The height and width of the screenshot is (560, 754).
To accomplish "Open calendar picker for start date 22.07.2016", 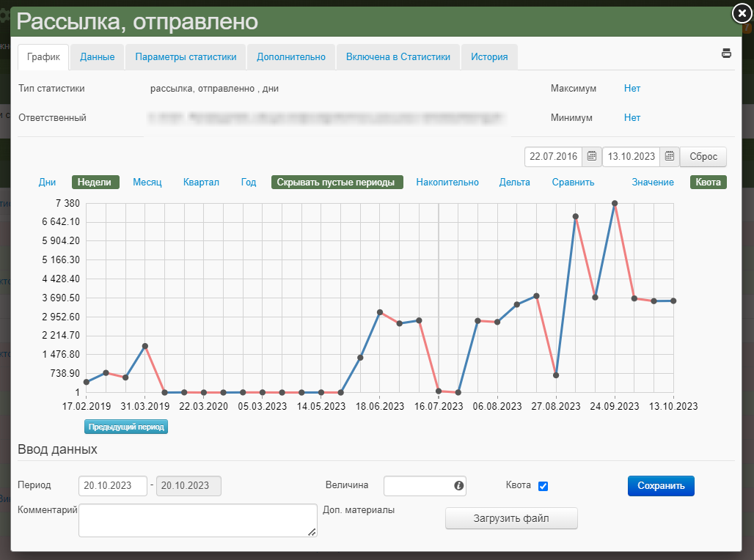I will [x=591, y=156].
